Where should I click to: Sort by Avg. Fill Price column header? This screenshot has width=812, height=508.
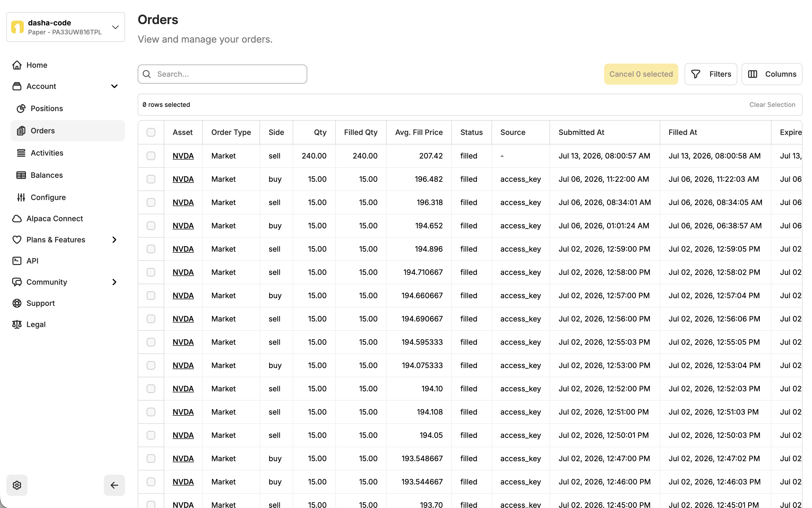point(419,132)
